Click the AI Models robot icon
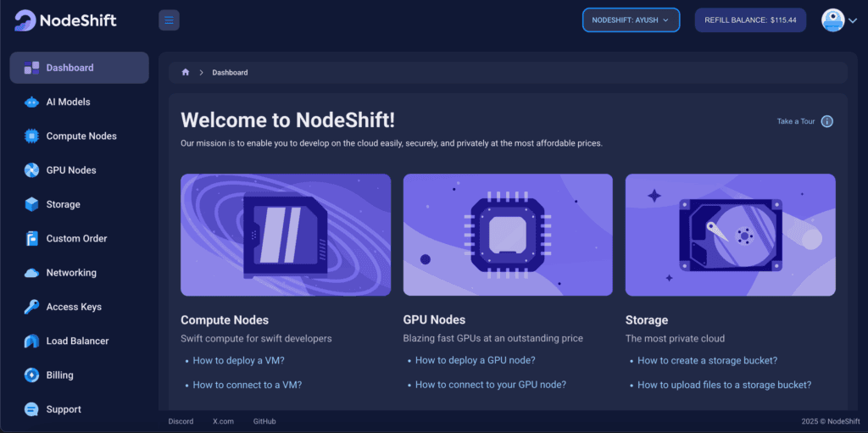 [x=31, y=102]
